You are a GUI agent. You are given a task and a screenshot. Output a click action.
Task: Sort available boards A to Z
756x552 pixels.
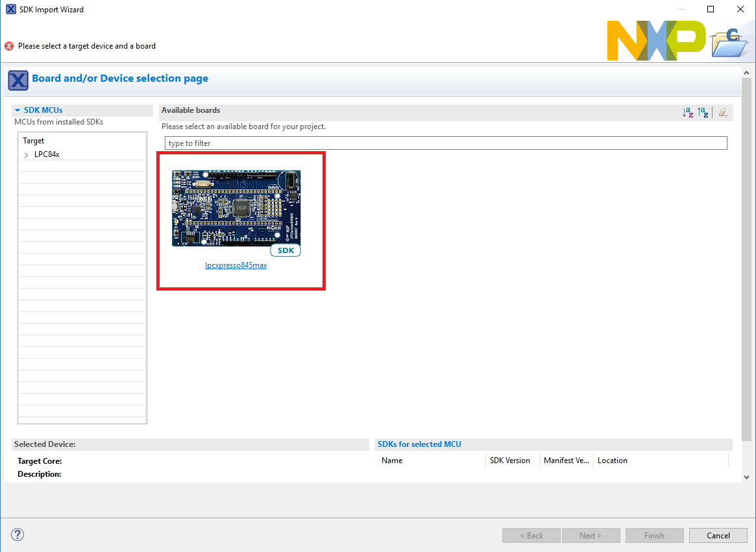click(x=688, y=112)
